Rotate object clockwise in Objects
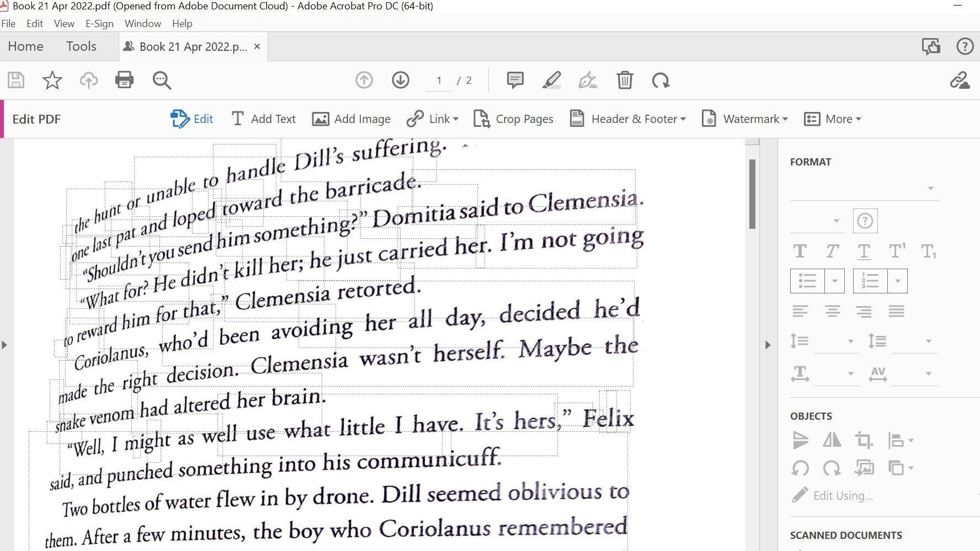 (x=832, y=468)
